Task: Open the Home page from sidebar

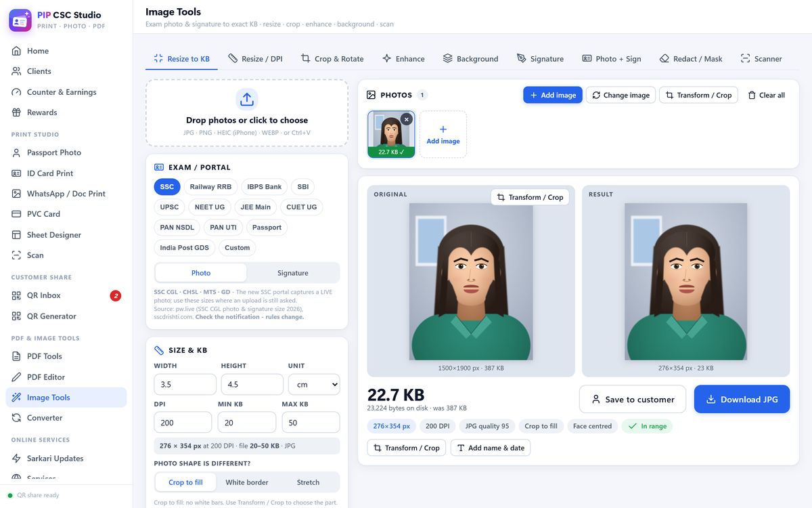Action: [66, 51]
